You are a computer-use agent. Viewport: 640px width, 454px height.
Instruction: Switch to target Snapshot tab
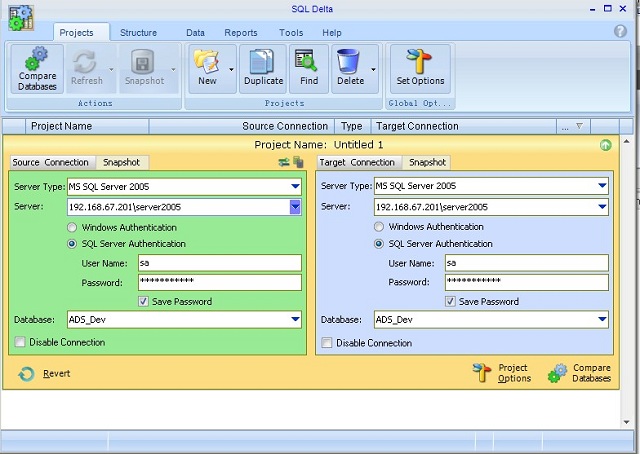[427, 162]
